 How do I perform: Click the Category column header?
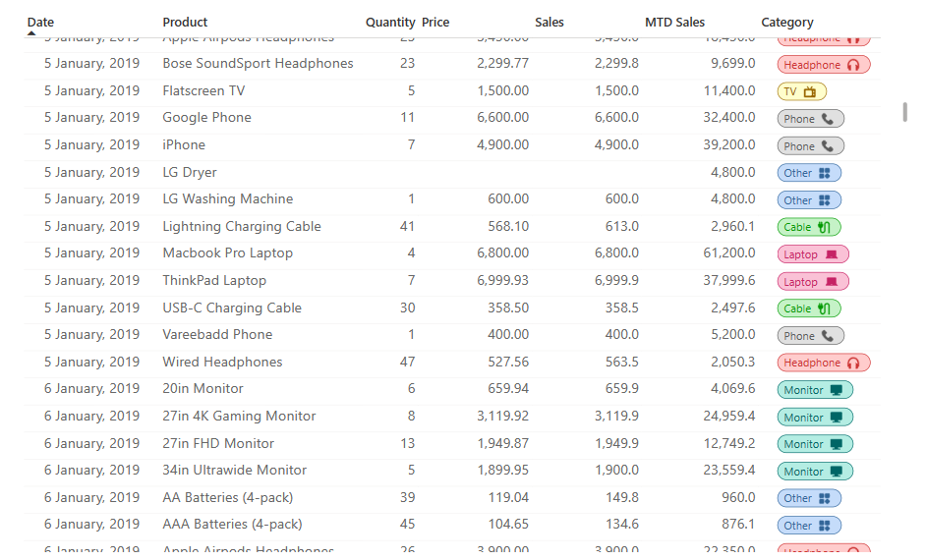tap(786, 22)
